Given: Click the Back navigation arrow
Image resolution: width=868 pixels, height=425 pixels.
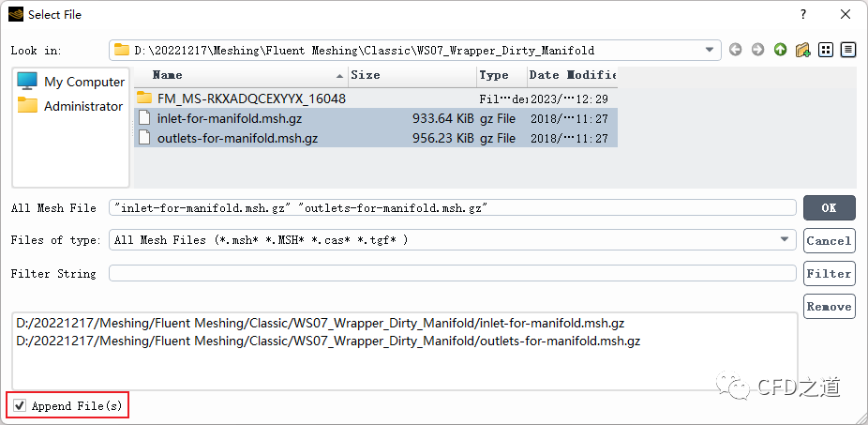Looking at the screenshot, I should [x=735, y=50].
